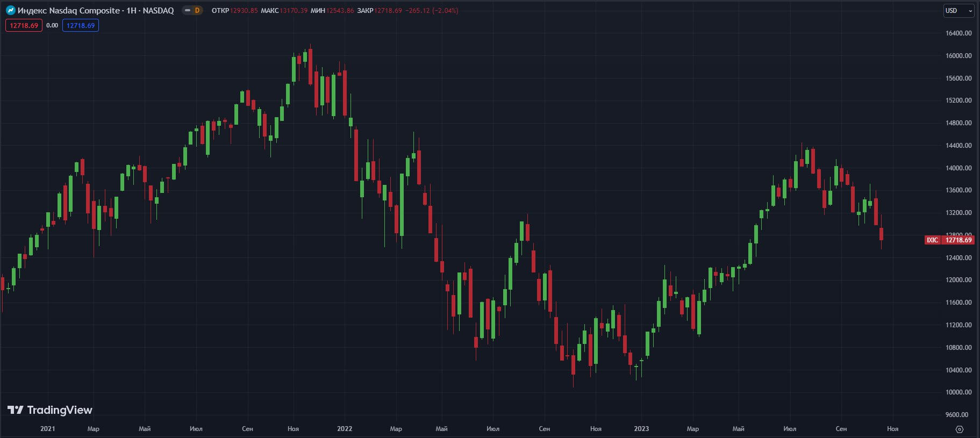Click the МАКС high value 13170.39
Image resolution: width=980 pixels, height=438 pixels.
[294, 10]
